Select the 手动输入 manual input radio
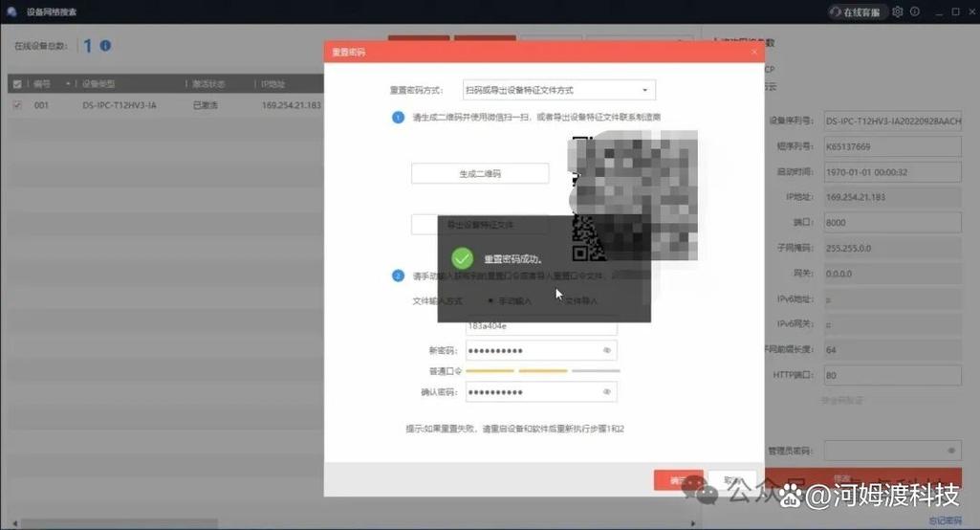980x530 pixels. [490, 301]
